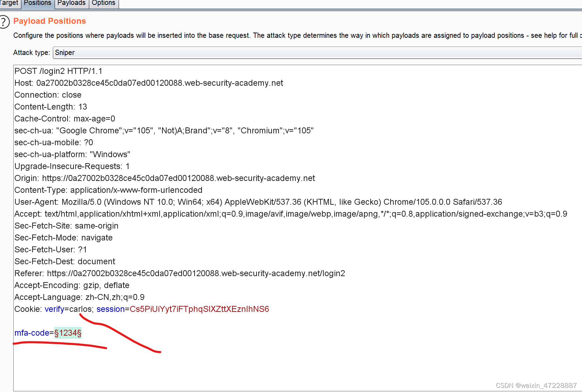582x392 pixels.
Task: Click the §1234§ payload marker
Action: [68, 333]
